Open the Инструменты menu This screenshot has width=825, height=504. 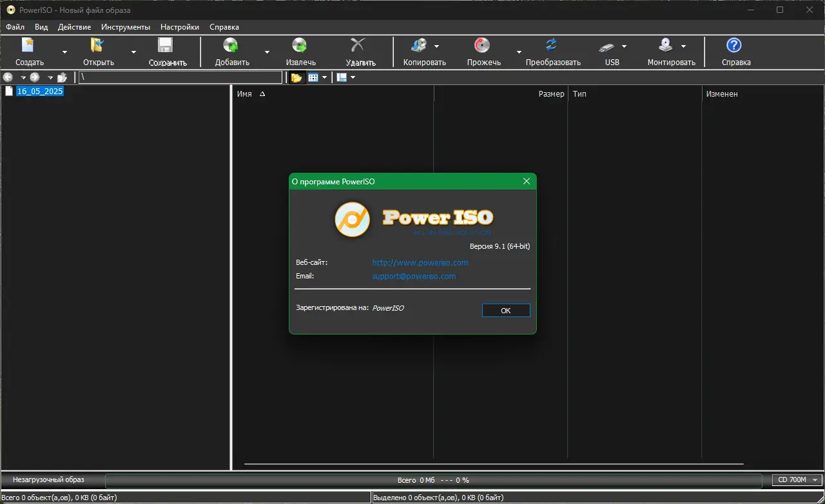(x=126, y=27)
